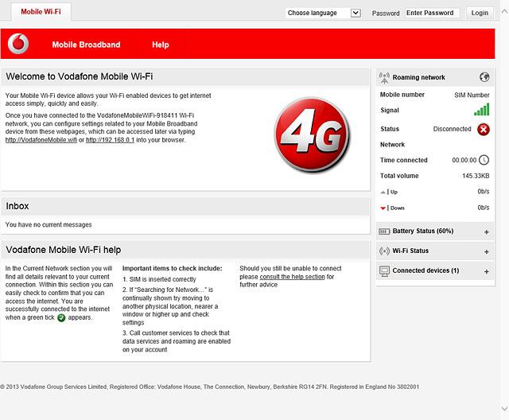Click the Total volume value 145.33KB
This screenshot has height=420, width=509.
[476, 176]
